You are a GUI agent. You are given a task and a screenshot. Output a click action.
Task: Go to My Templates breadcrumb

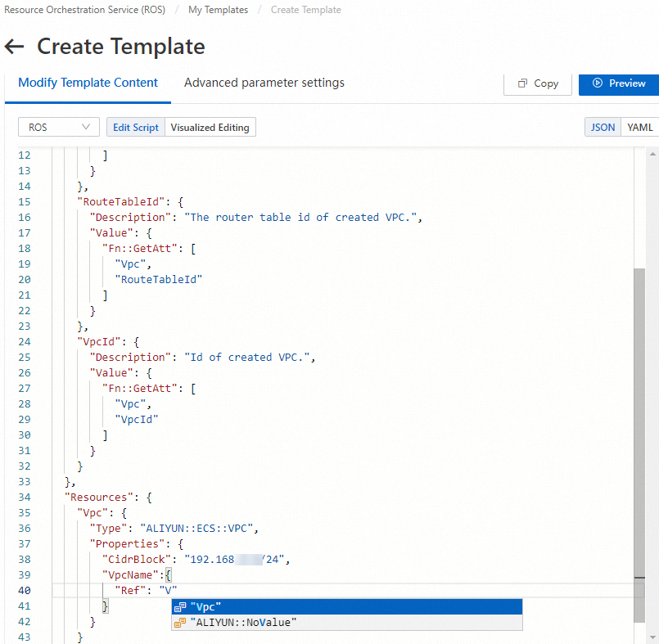[x=218, y=10]
